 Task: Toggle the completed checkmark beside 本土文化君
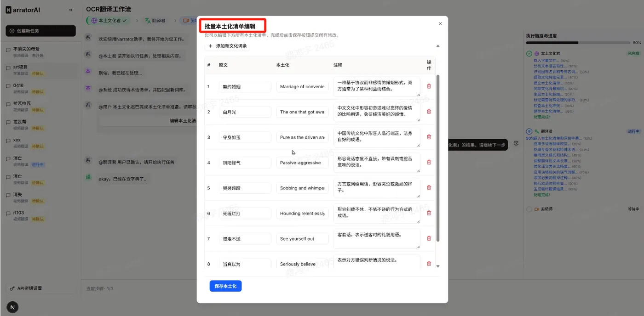[x=529, y=54]
